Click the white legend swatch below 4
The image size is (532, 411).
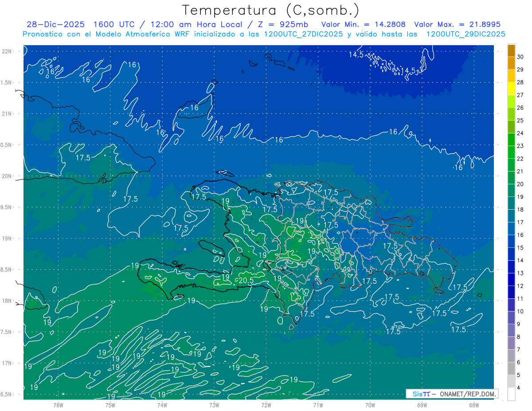coord(511,394)
